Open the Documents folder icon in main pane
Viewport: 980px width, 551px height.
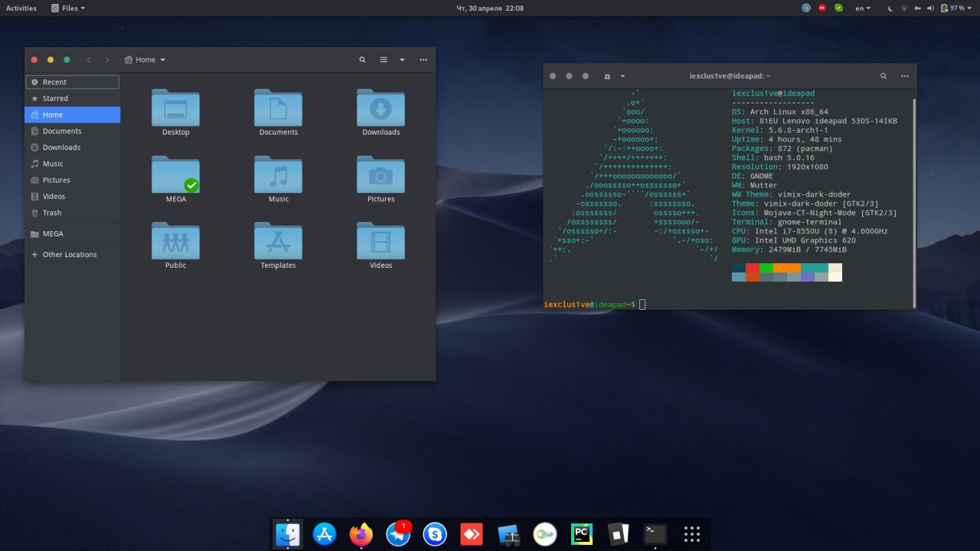[278, 108]
